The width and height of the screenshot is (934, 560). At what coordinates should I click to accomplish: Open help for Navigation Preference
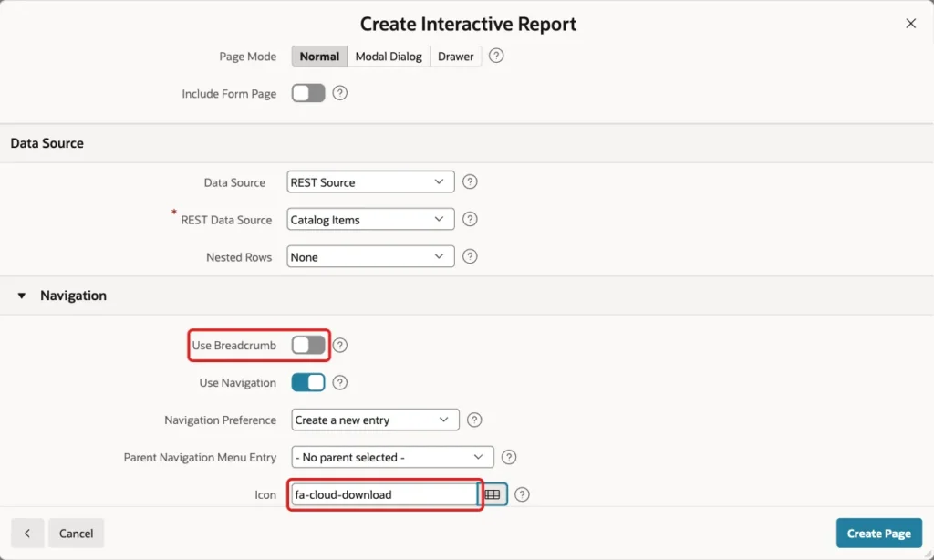click(474, 420)
